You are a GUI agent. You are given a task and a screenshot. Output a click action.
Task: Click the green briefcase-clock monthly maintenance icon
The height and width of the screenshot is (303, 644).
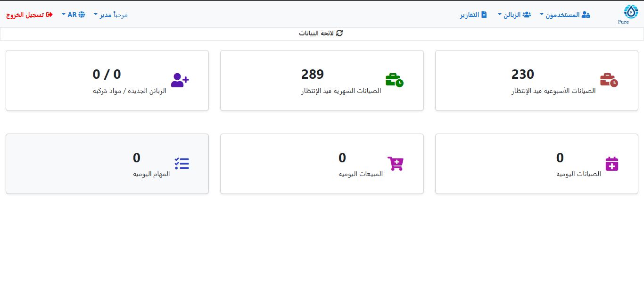click(394, 80)
